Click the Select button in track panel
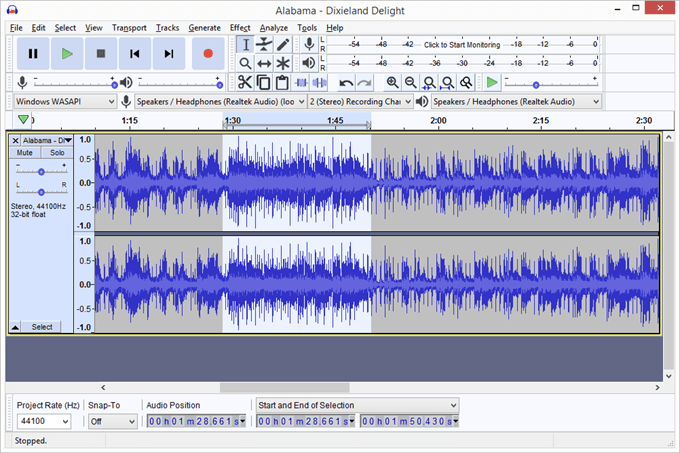The image size is (680, 453). 42,327
